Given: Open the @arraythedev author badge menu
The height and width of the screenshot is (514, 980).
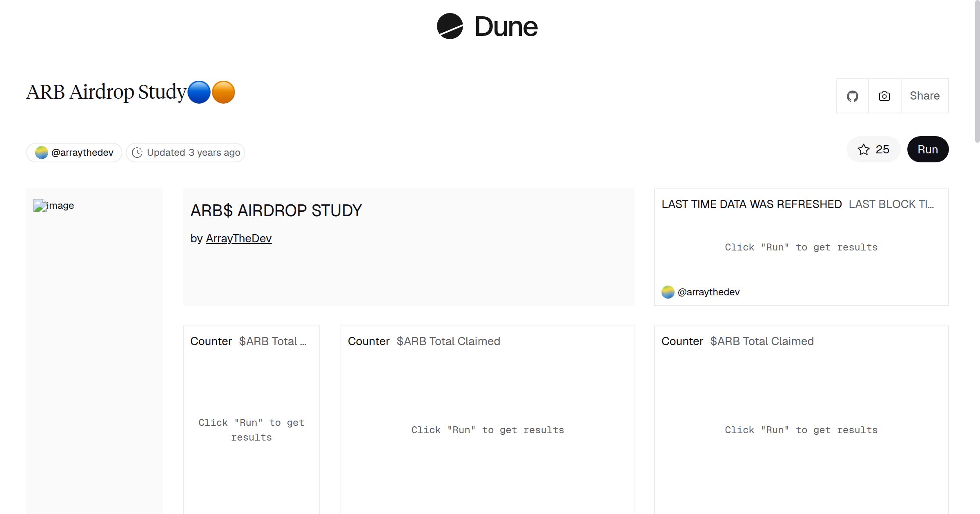Looking at the screenshot, I should click(74, 152).
